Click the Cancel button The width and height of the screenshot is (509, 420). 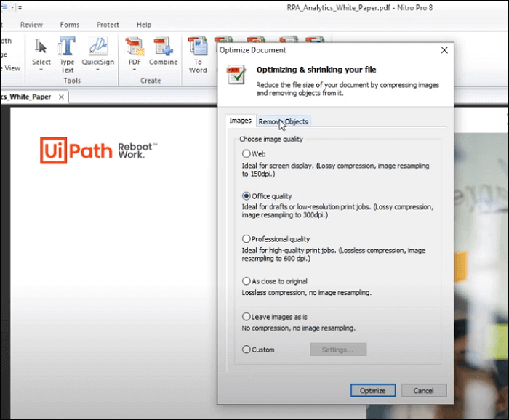tap(424, 390)
